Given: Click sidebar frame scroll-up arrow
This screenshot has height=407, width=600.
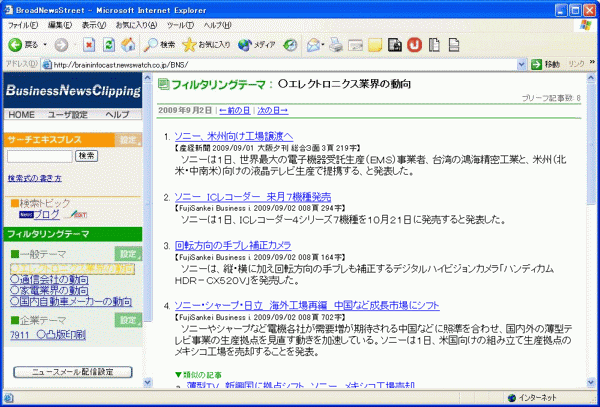Looking at the screenshot, I should 148,78.
